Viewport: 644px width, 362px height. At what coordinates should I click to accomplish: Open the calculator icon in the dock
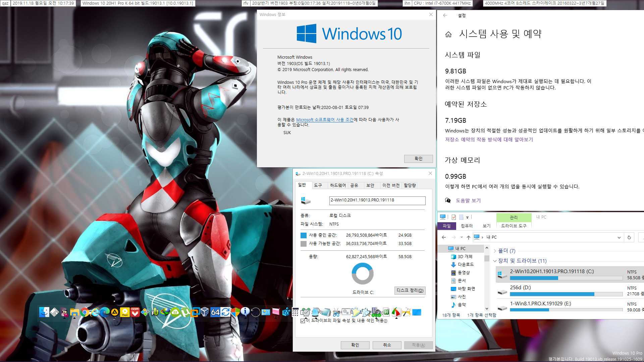click(295, 312)
